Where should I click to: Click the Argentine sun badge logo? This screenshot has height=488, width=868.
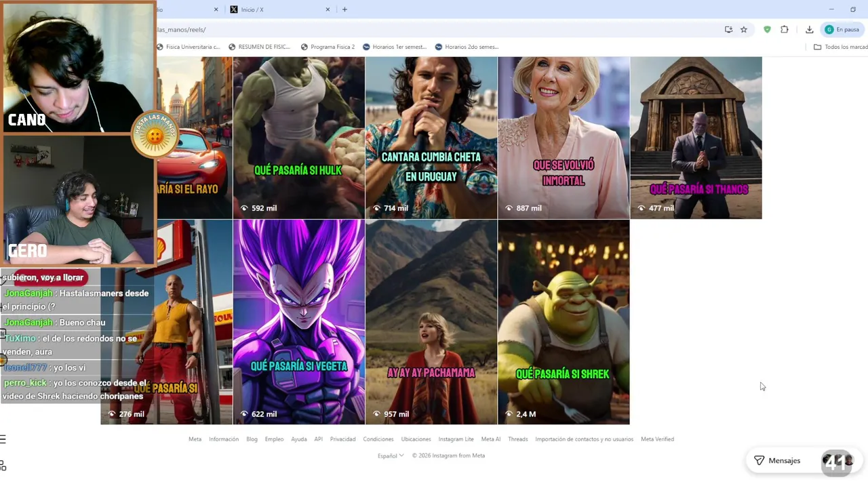[x=156, y=134]
